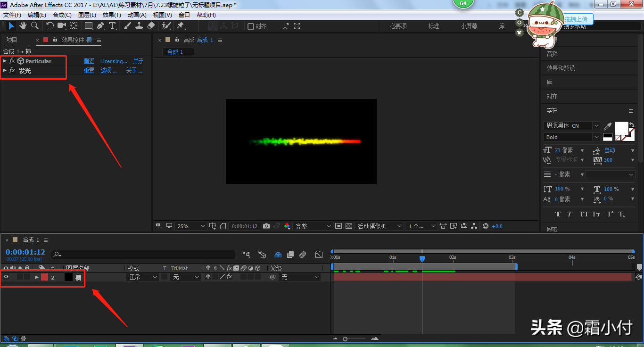Click Licensing... for Particular
644x347 pixels.
(114, 61)
